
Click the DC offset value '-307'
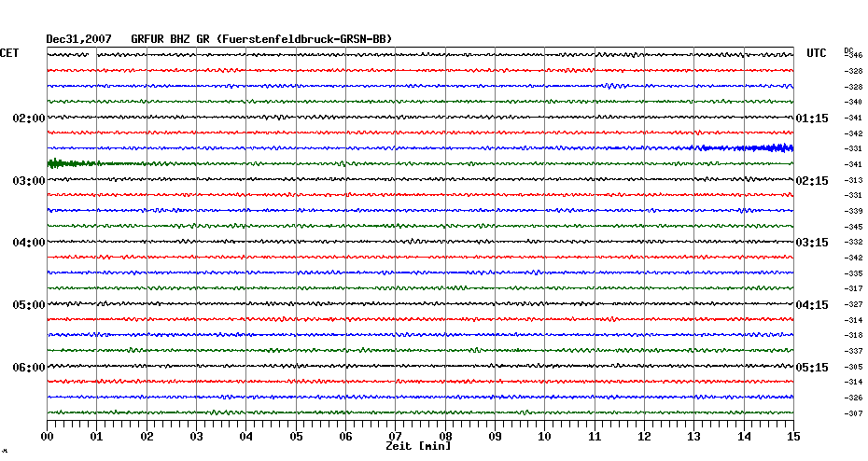(853, 414)
